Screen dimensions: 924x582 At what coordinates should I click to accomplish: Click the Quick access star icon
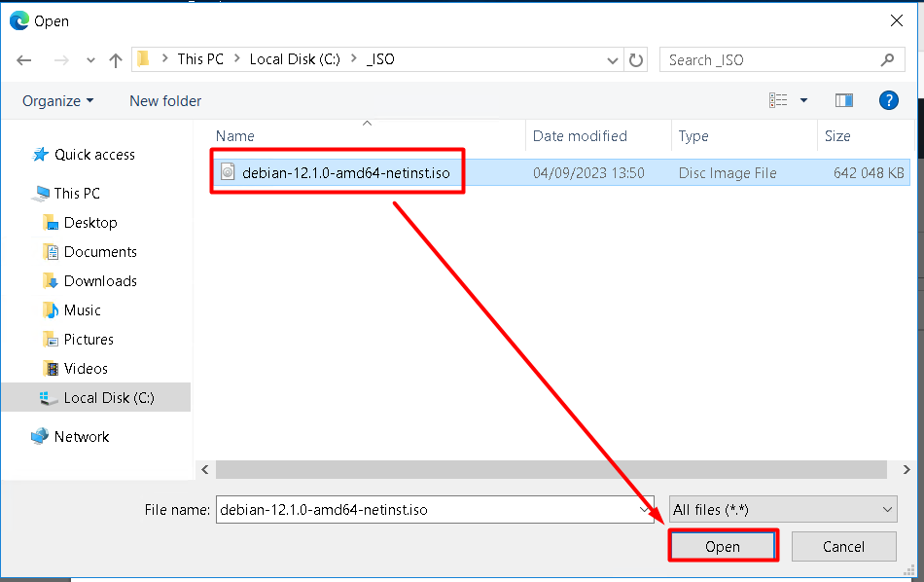(x=40, y=155)
